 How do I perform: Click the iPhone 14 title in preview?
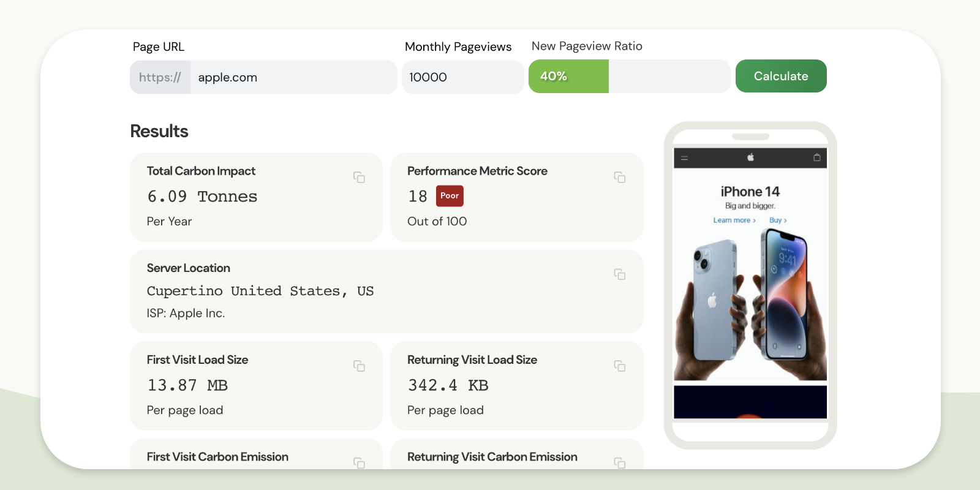750,192
